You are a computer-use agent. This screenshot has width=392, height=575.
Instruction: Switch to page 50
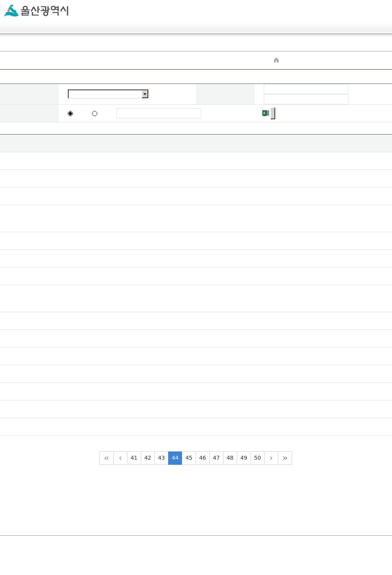258,458
